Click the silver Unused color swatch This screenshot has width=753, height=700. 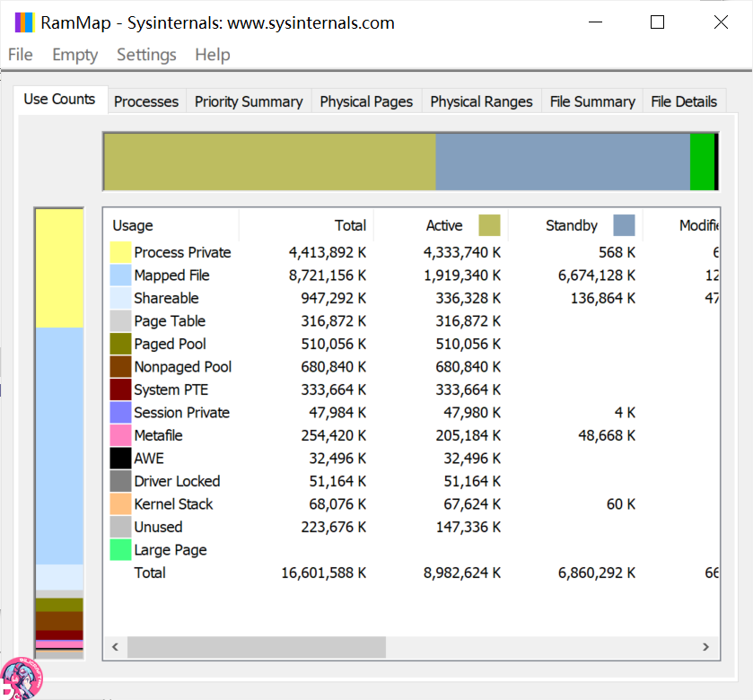[x=120, y=527]
